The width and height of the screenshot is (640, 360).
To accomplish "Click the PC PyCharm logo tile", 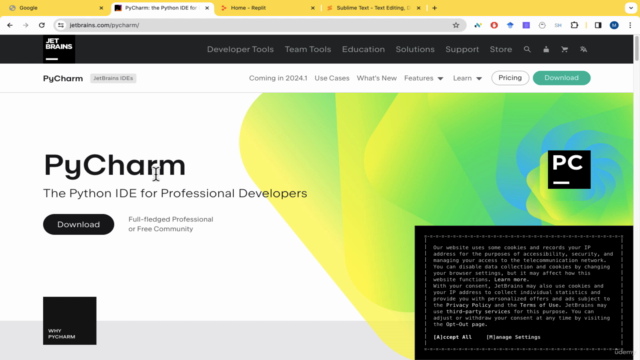I will point(569,169).
